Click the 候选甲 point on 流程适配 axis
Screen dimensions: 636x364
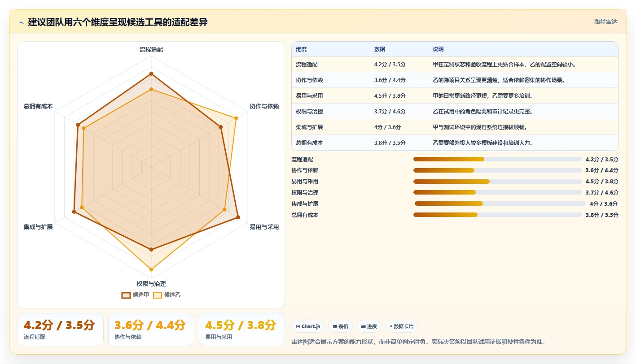pyautogui.click(x=151, y=74)
